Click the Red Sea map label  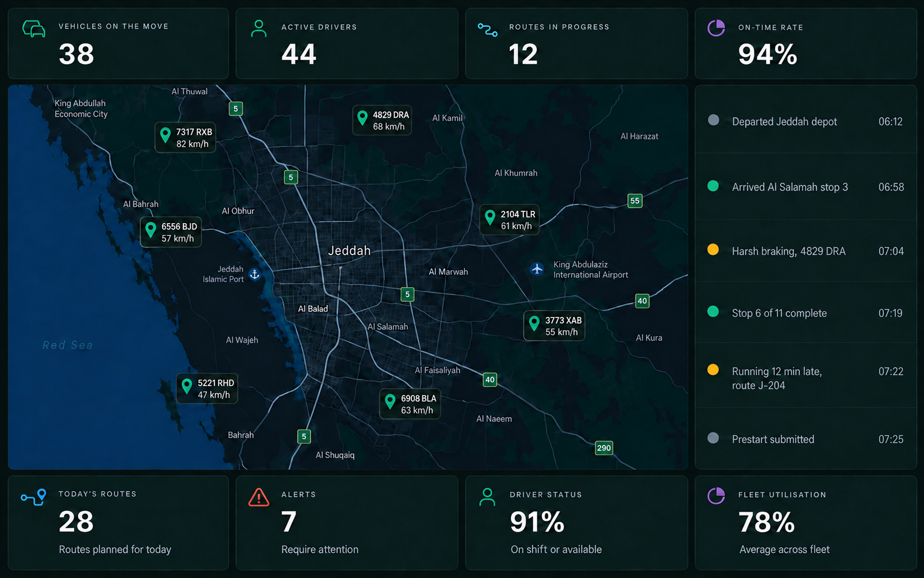coord(68,345)
